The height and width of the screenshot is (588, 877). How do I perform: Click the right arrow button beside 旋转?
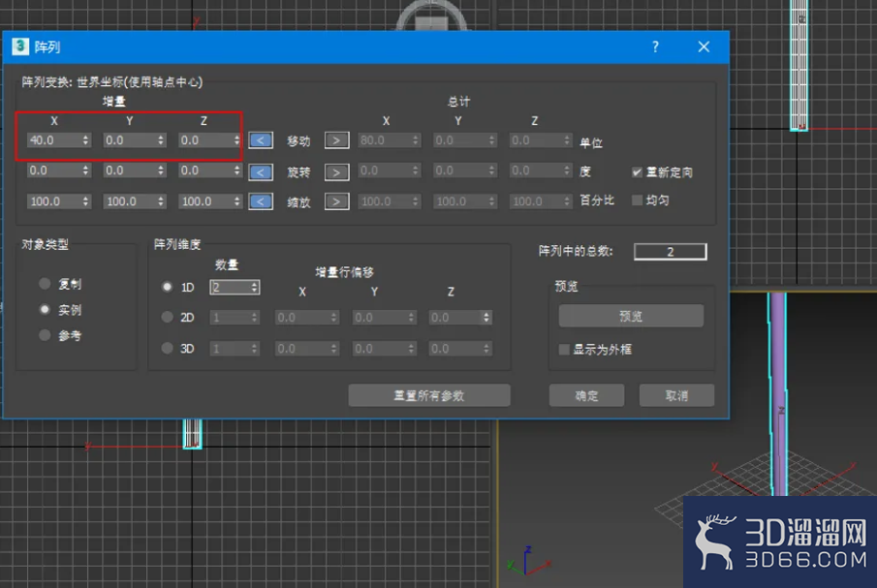(x=336, y=171)
